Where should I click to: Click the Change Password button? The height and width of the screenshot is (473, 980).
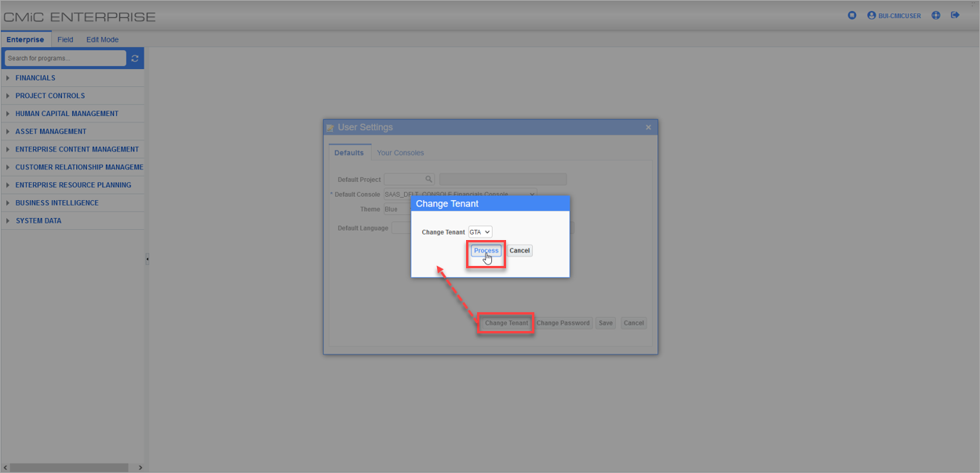click(x=563, y=323)
